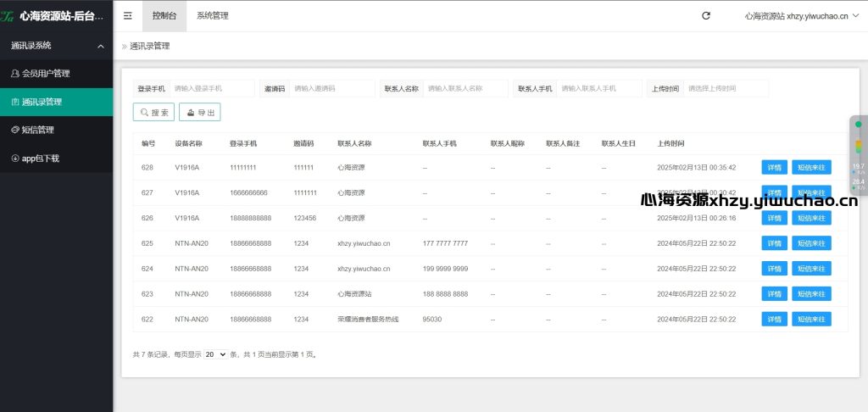This screenshot has height=412, width=868.
Task: Select 通讯录管理 in sidebar
Action: [x=57, y=102]
